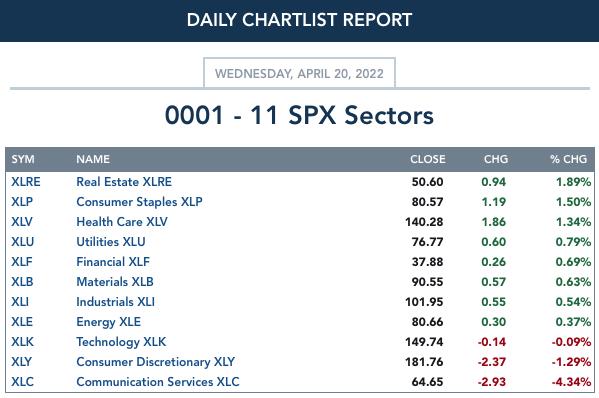Click Consumer Discretionary XLY link

coord(155,362)
